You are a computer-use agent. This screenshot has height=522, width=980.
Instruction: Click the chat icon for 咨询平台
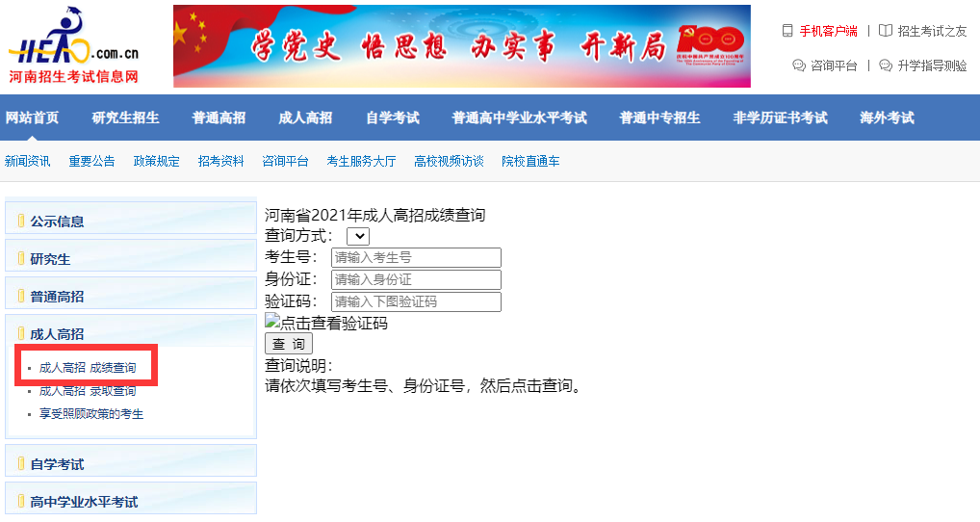(798, 65)
